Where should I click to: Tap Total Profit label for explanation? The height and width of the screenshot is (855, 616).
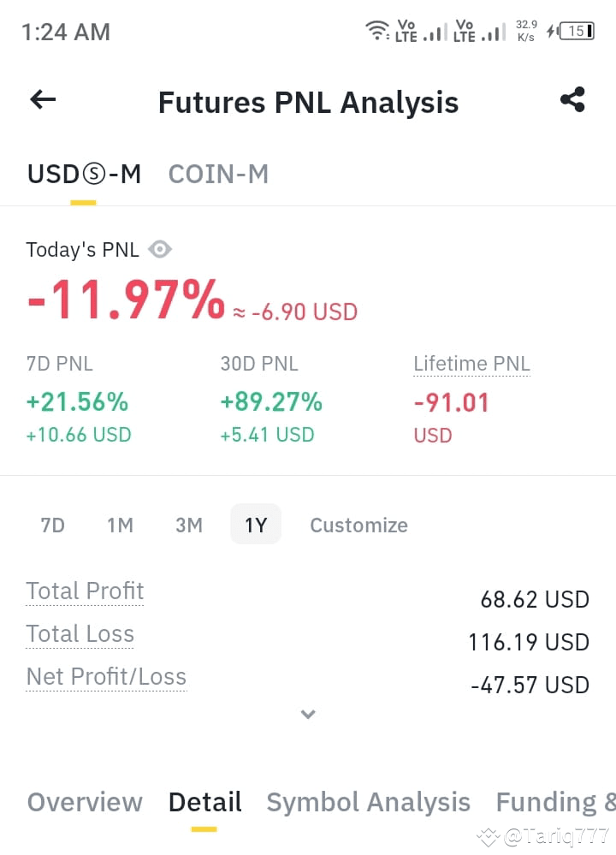tap(85, 591)
